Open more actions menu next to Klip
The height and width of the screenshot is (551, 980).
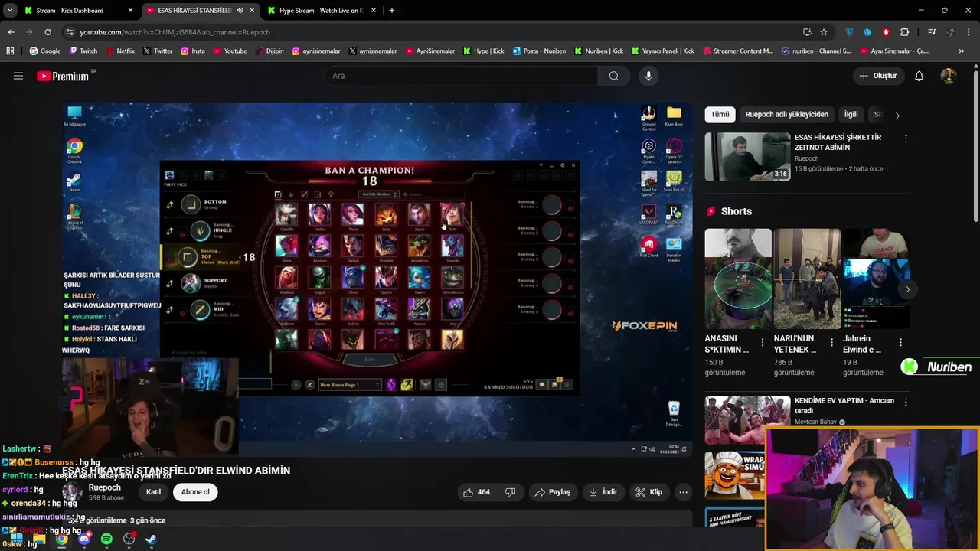pyautogui.click(x=684, y=492)
